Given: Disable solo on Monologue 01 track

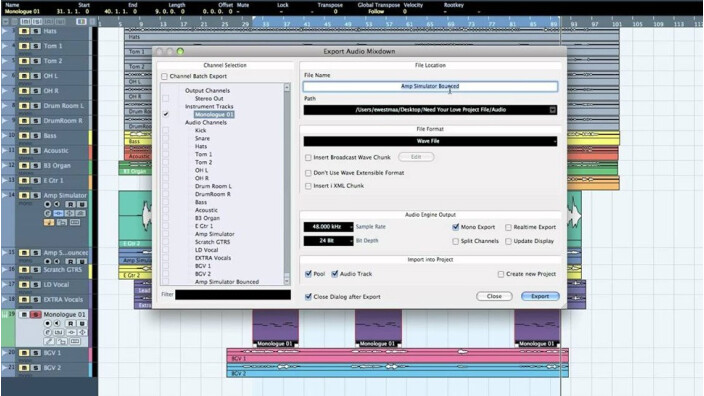Looking at the screenshot, I should pyautogui.click(x=35, y=314).
